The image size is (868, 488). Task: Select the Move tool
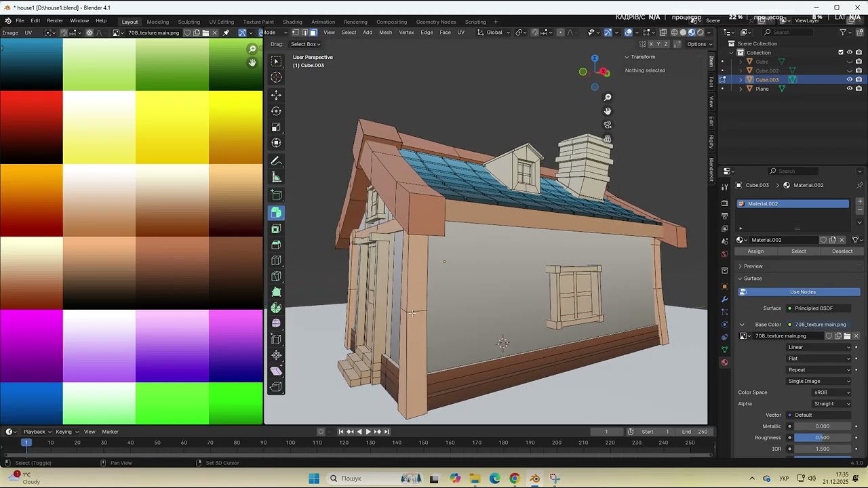point(276,95)
